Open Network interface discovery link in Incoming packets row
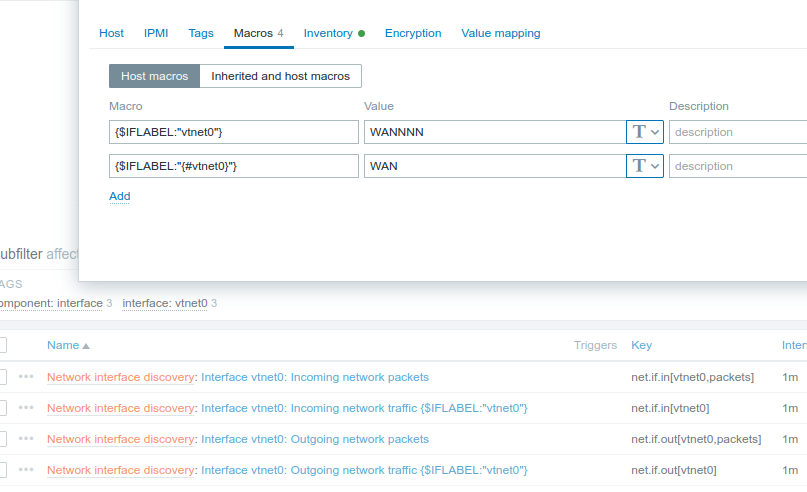The height and width of the screenshot is (492, 807). click(x=120, y=377)
